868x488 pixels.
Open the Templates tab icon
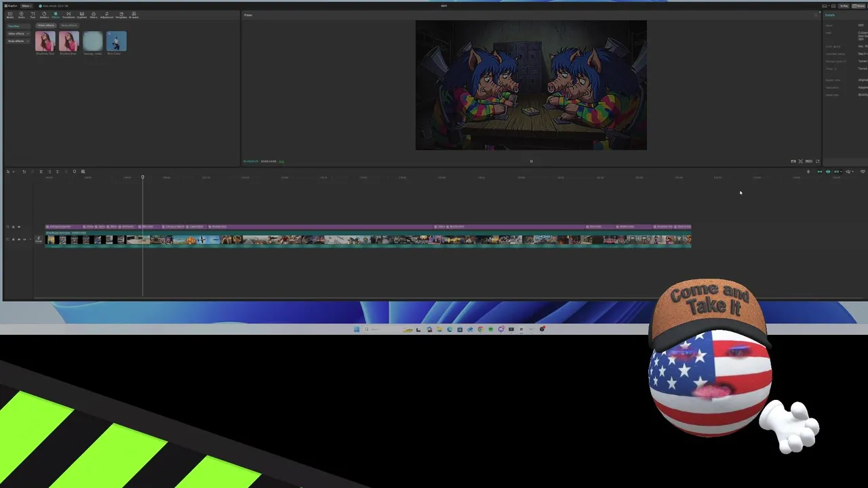[121, 14]
